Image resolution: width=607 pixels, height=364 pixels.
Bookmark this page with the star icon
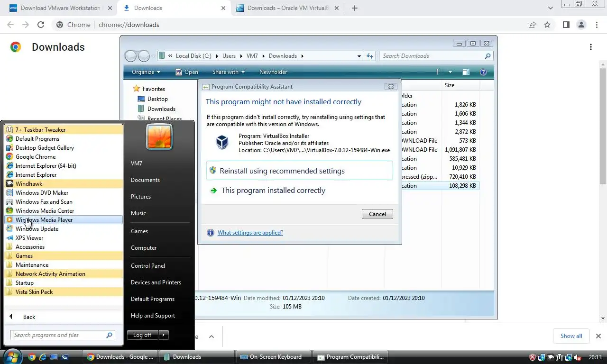click(x=547, y=25)
